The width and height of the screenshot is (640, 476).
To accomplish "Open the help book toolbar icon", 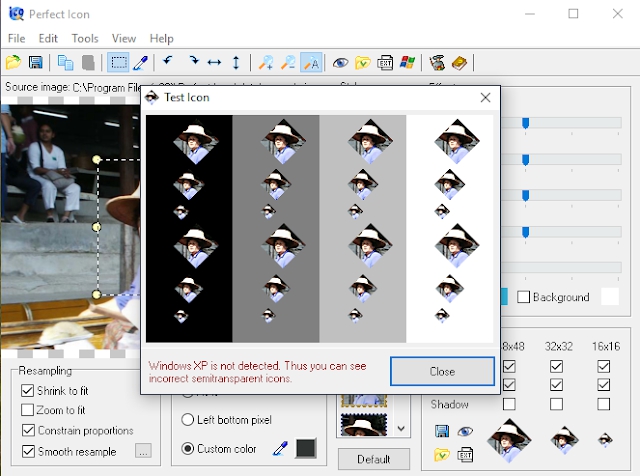I will (x=460, y=62).
